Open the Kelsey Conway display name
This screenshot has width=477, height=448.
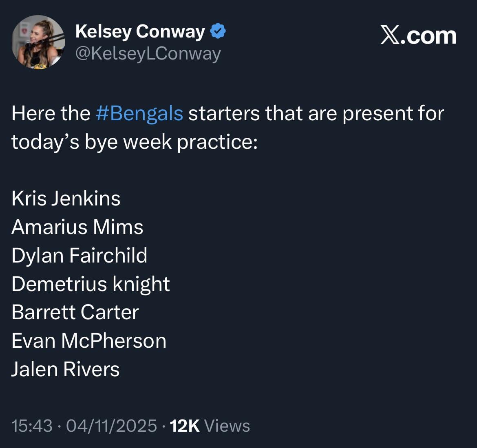coord(140,32)
